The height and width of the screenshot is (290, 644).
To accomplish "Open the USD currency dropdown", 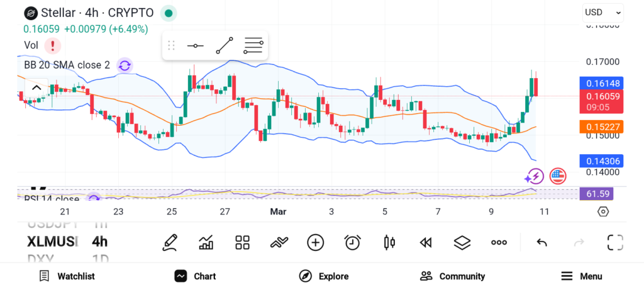I will coord(602,12).
